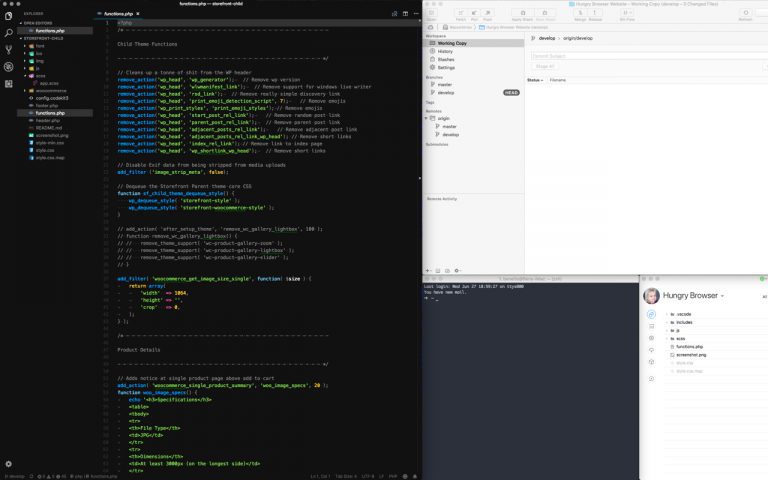Open the Search view in VS Code

click(x=8, y=33)
